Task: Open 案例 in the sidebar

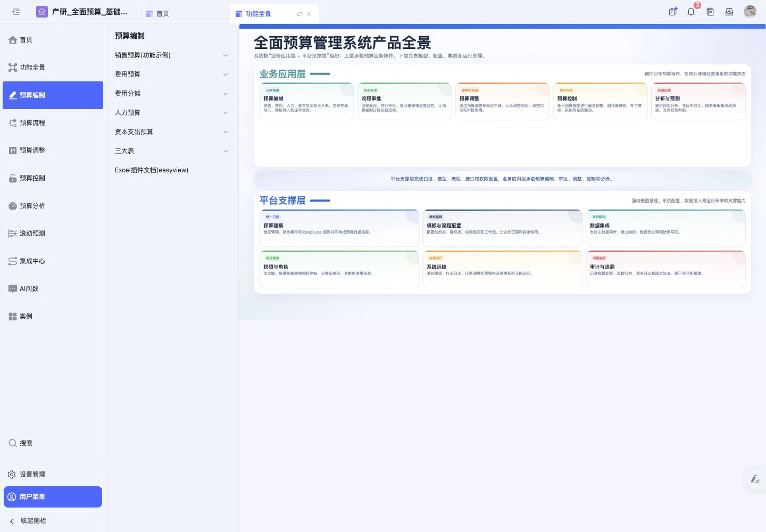Action: pyautogui.click(x=53, y=317)
